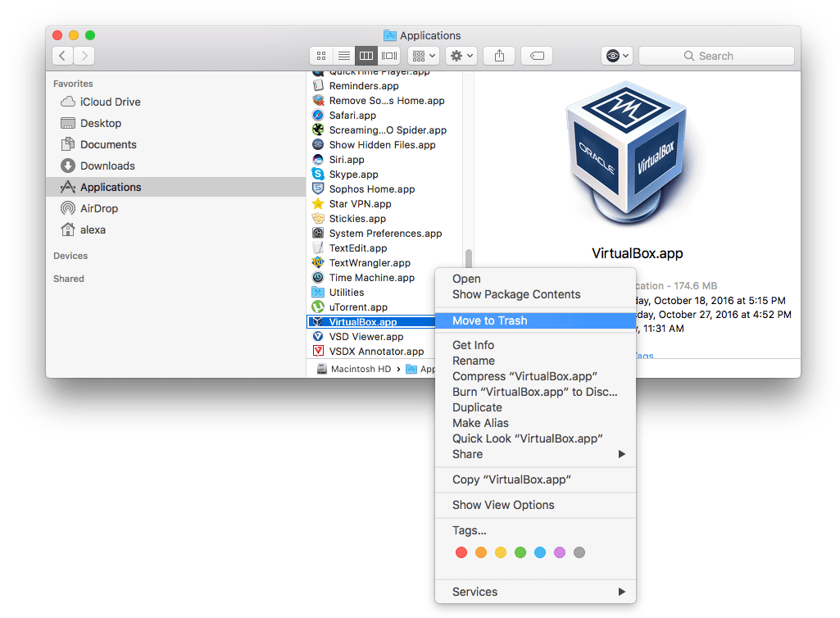Open Safari.app from the Applications list

click(x=353, y=115)
